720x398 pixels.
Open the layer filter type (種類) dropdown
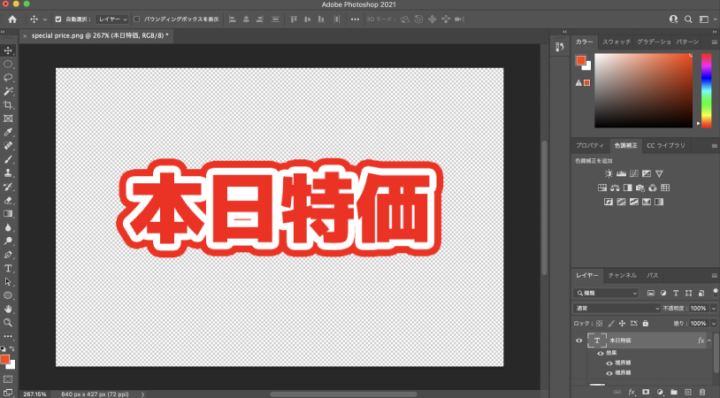click(606, 293)
